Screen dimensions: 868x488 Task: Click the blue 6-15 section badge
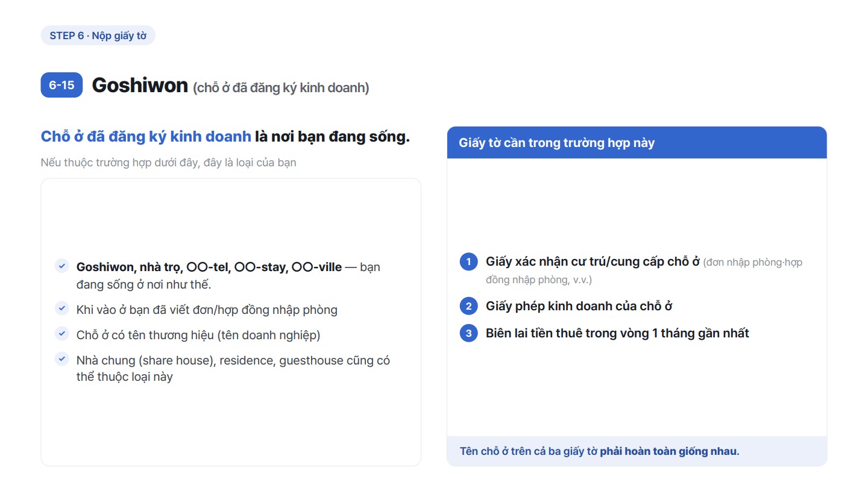pos(61,85)
